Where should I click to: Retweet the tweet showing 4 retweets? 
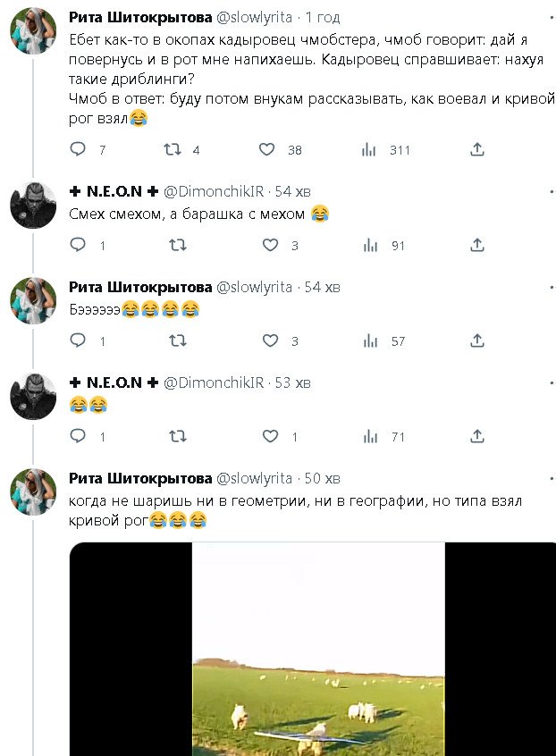point(172,150)
